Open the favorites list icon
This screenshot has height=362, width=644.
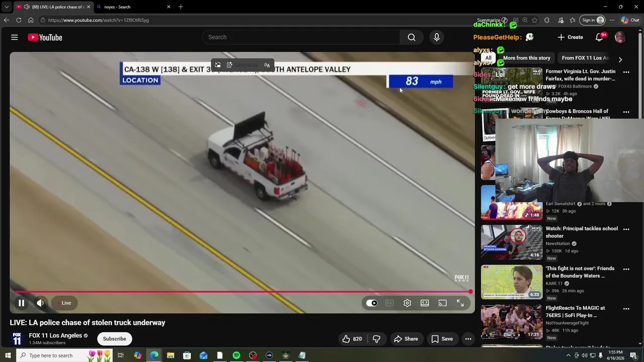(x=573, y=20)
